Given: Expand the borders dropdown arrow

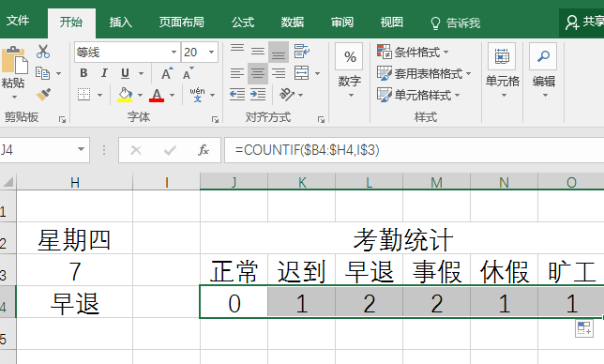Looking at the screenshot, I should click(x=99, y=95).
